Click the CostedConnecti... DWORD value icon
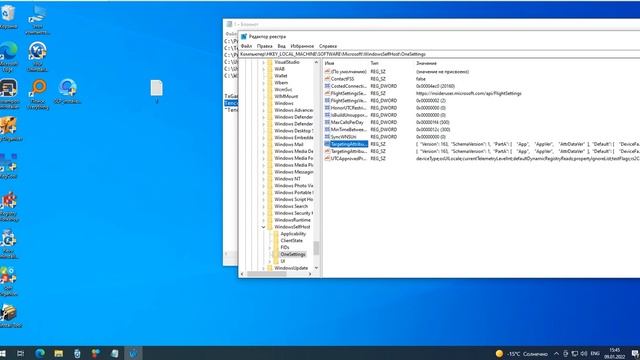Viewport: 640px width, 360px height. click(327, 86)
